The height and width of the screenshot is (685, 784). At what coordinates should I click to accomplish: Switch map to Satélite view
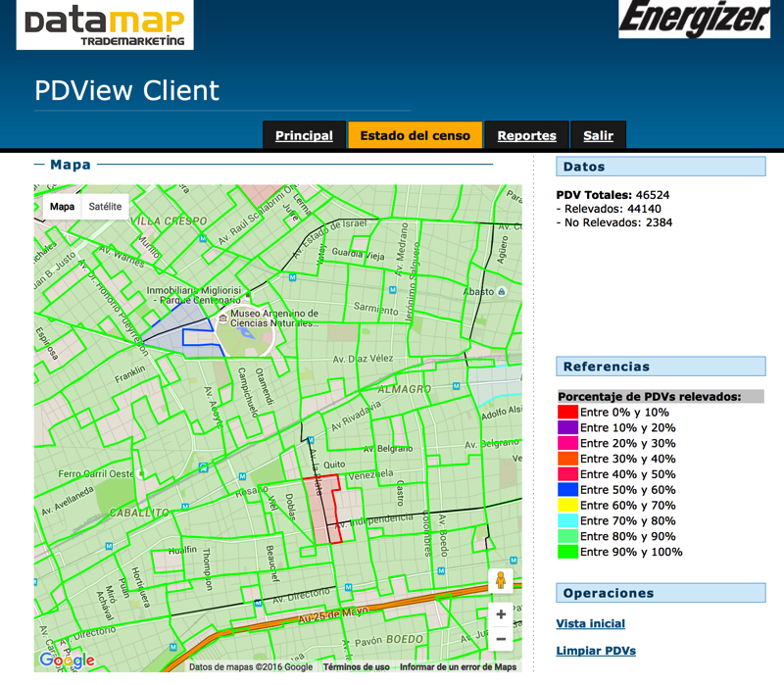click(x=105, y=207)
